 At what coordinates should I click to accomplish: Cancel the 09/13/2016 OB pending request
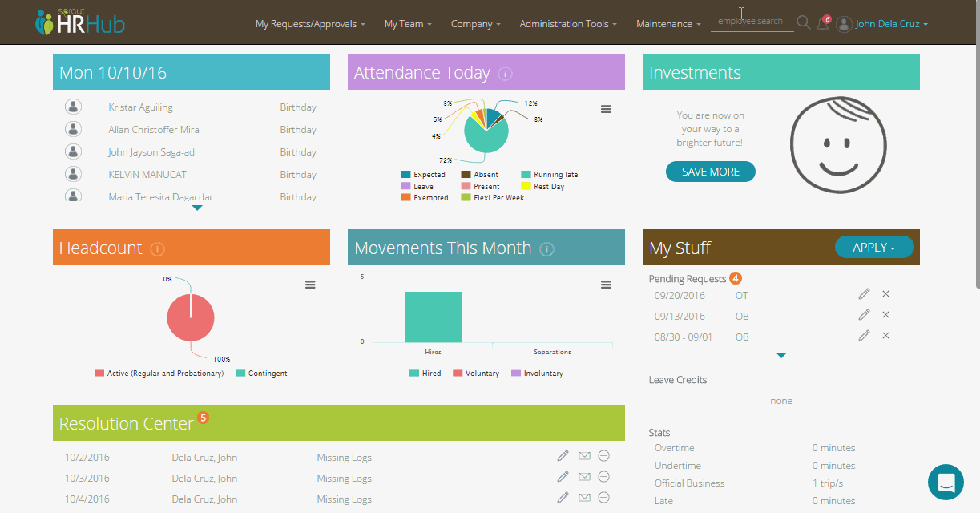point(885,314)
